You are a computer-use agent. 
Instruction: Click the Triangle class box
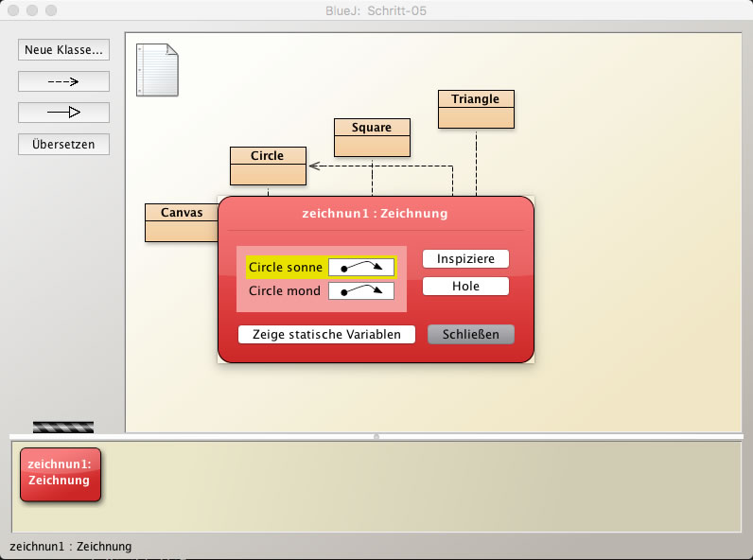tap(475, 109)
